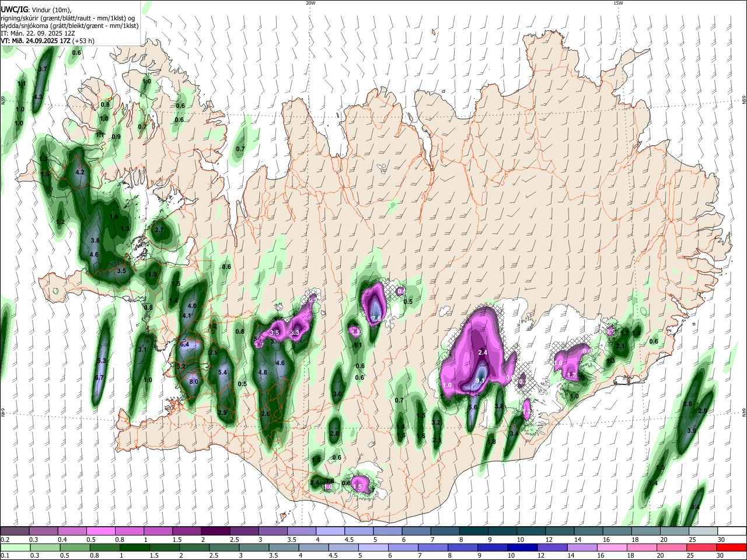
Task: Click the offshore precipitation value 3.9
Action: pyautogui.click(x=692, y=430)
